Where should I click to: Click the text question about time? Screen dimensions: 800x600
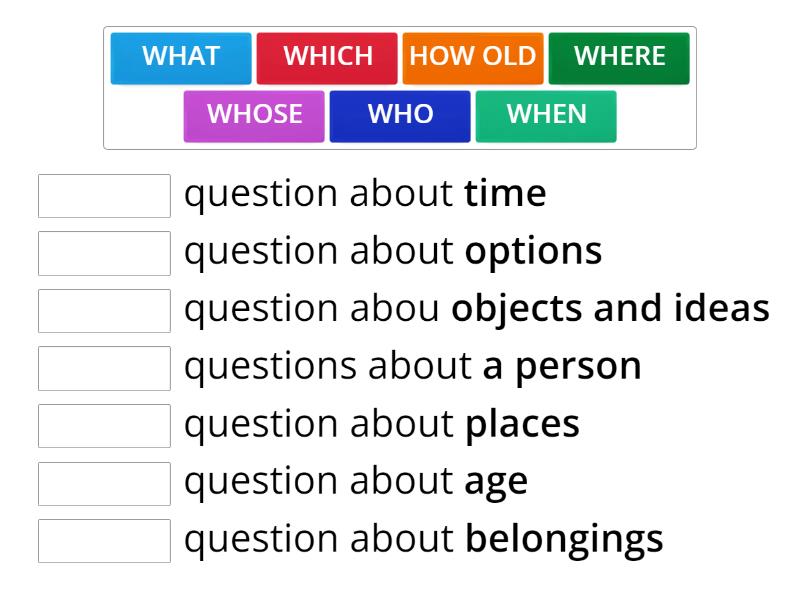point(365,193)
